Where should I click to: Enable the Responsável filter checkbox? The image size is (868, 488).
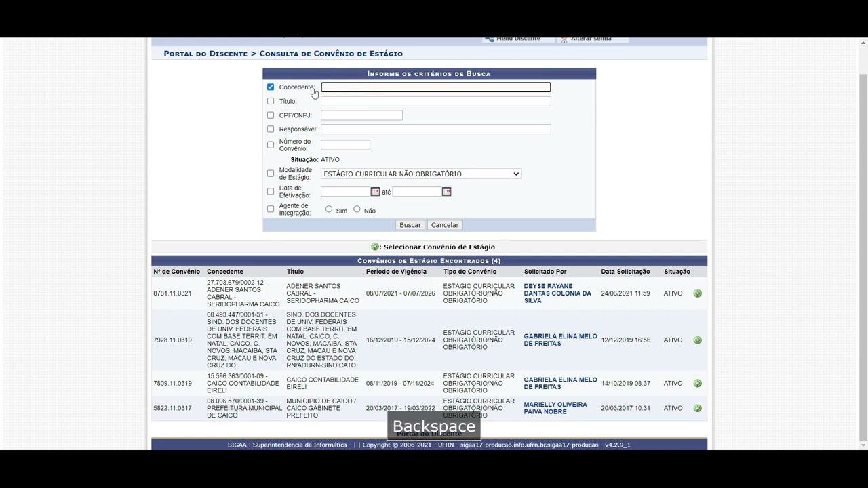(x=271, y=129)
